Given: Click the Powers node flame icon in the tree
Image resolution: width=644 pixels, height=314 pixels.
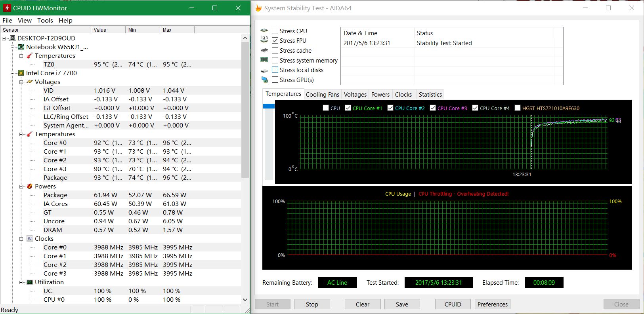Looking at the screenshot, I should (30, 186).
